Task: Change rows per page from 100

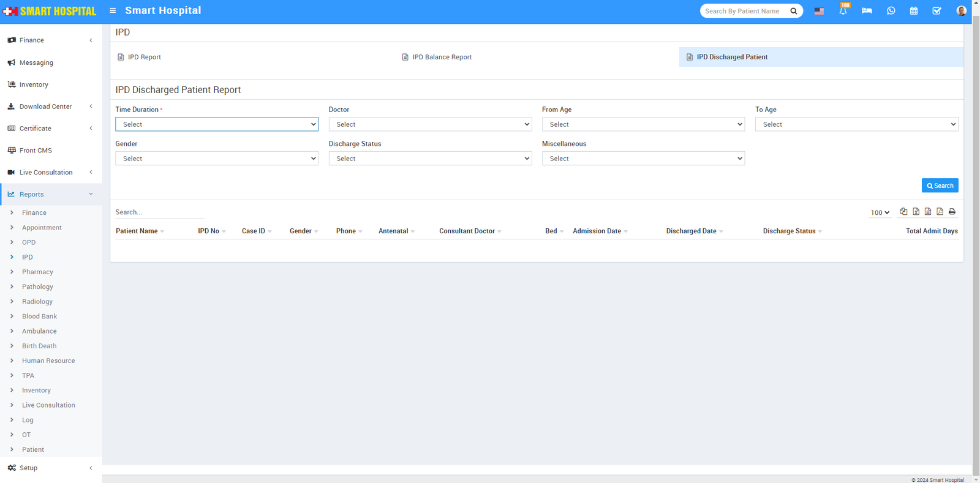Action: [x=880, y=212]
